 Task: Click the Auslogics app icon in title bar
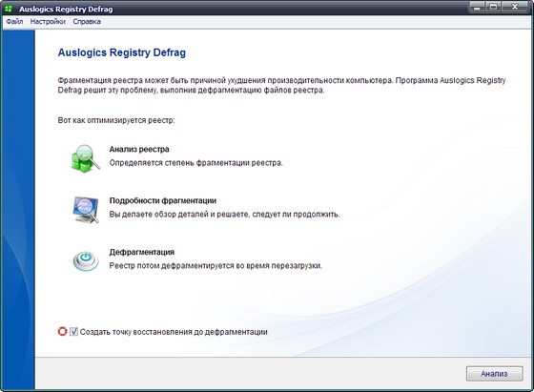point(9,9)
